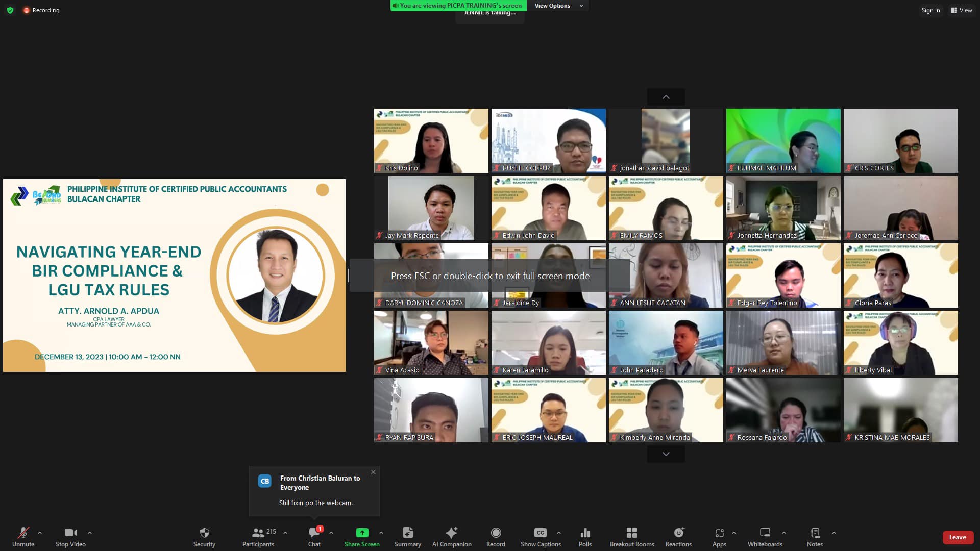The height and width of the screenshot is (551, 980).
Task: Expand participants options arrow
Action: (x=285, y=533)
